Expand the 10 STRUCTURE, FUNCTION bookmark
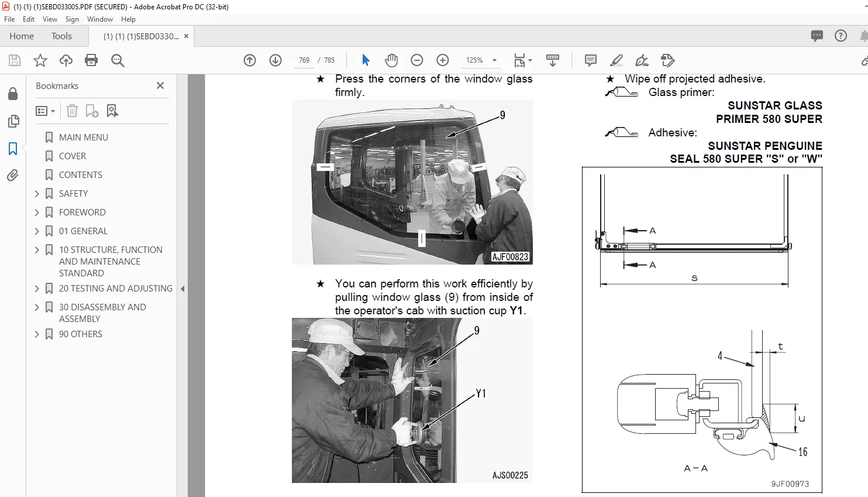Screen dimensions: 868x497 click(37, 250)
